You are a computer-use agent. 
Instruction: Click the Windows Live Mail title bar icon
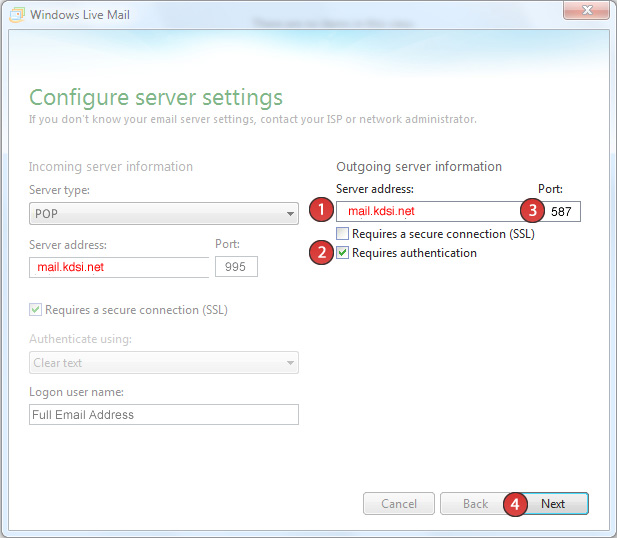[x=17, y=15]
